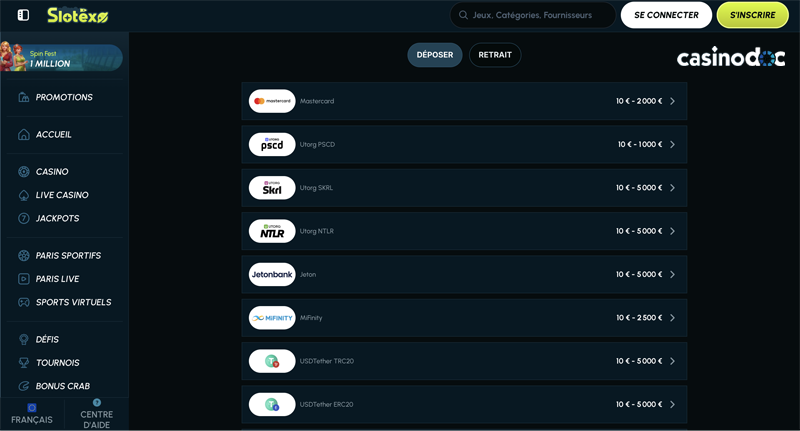Open the Tournois trophy icon
800x431 pixels.
click(x=23, y=363)
